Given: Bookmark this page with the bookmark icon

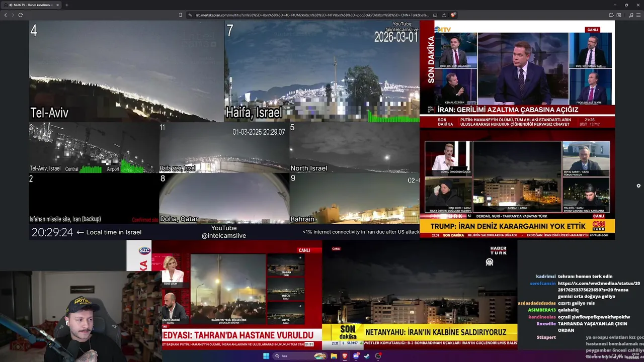Looking at the screenshot, I should point(180,15).
